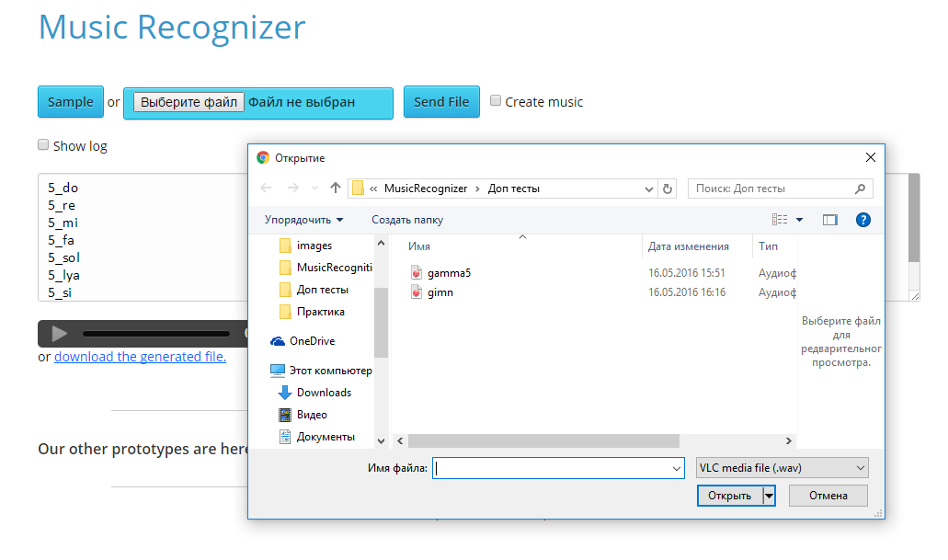Image resolution: width=948 pixels, height=560 pixels.
Task: Open the Упорядочить menu
Action: (303, 220)
